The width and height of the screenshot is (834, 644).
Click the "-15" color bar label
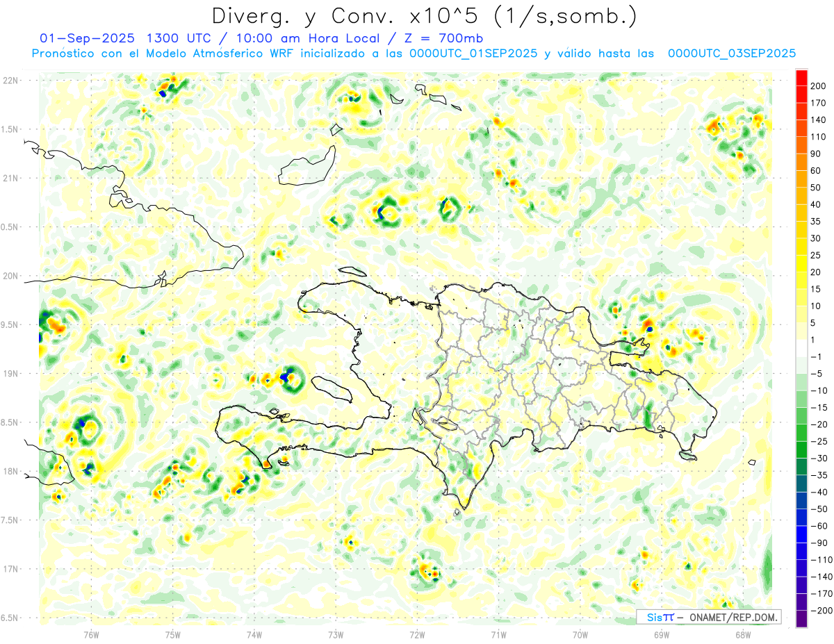(x=821, y=408)
